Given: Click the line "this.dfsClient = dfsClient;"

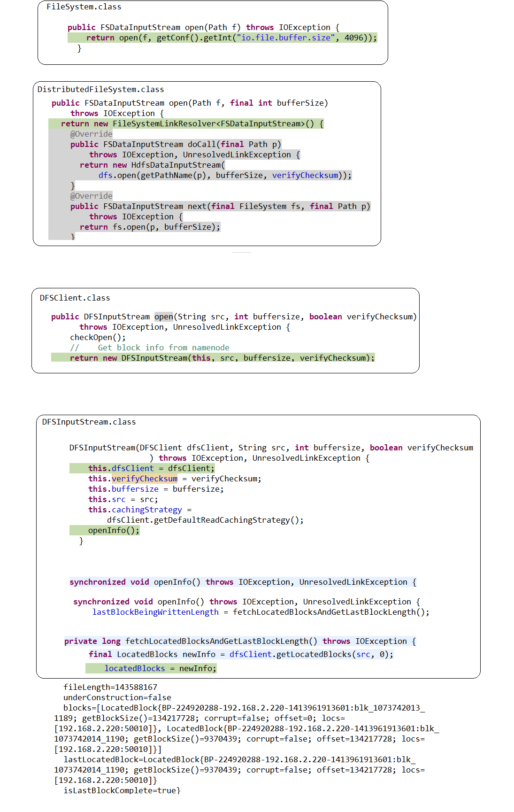Looking at the screenshot, I should point(152,469).
